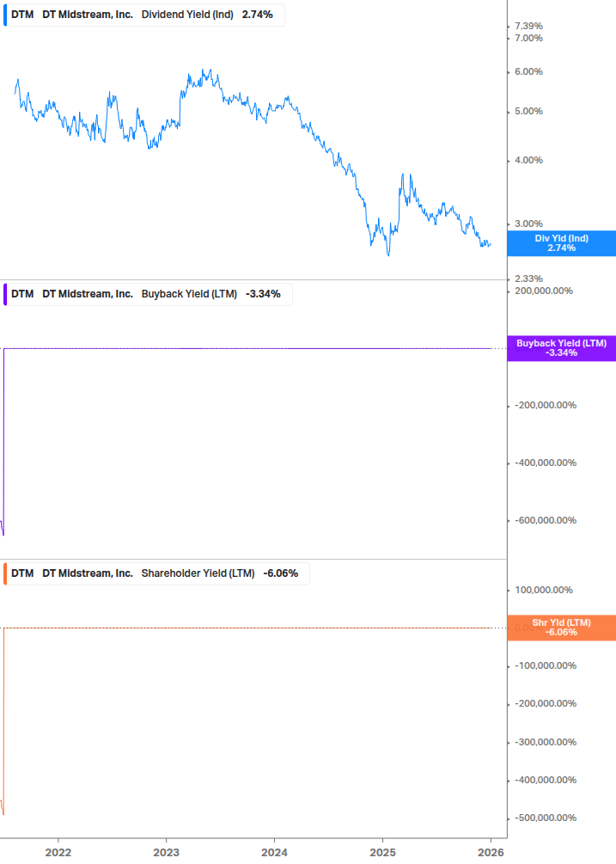Click DT Midstream, Inc. in the Buyback Yield legend
This screenshot has height=864, width=616.
point(88,294)
